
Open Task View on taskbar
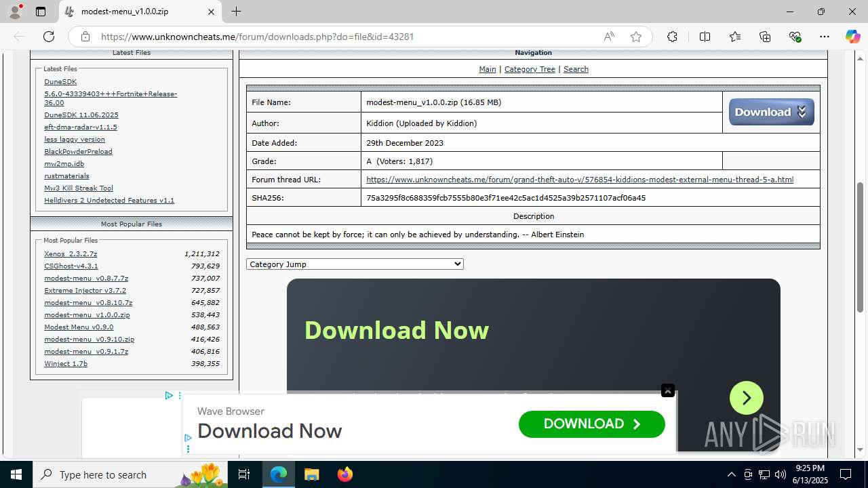(x=245, y=474)
